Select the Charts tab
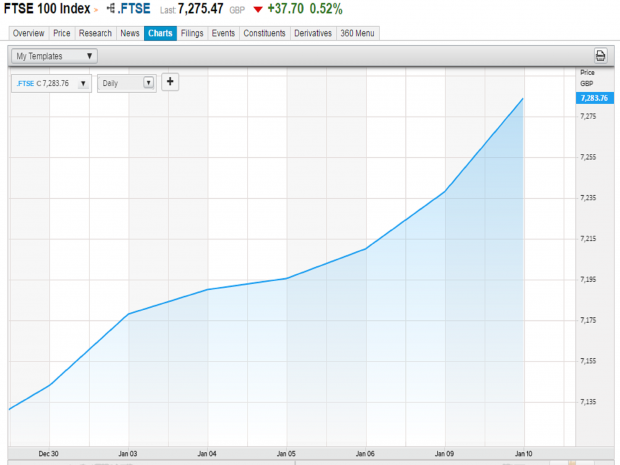This screenshot has width=620, height=465. (x=160, y=33)
